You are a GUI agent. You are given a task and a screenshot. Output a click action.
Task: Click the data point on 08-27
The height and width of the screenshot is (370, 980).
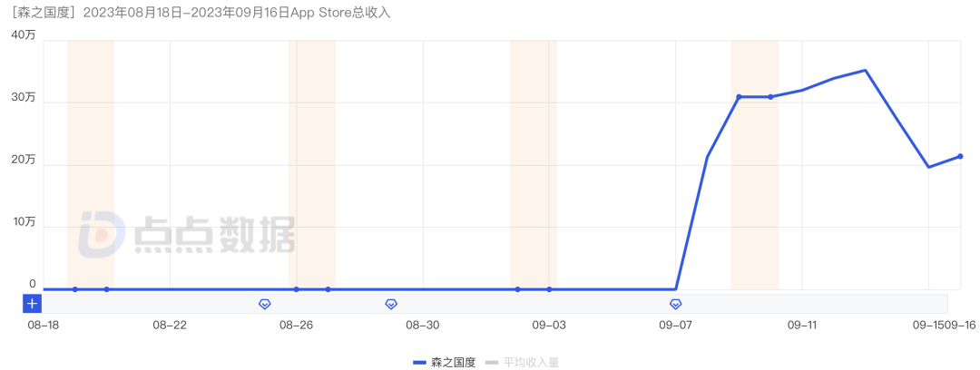(x=328, y=289)
